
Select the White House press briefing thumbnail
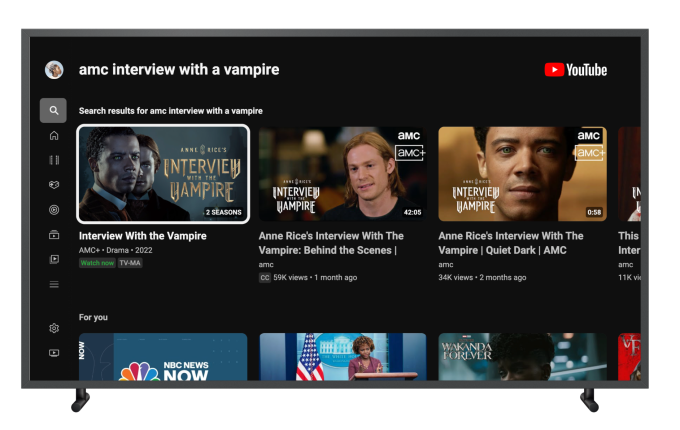click(342, 357)
